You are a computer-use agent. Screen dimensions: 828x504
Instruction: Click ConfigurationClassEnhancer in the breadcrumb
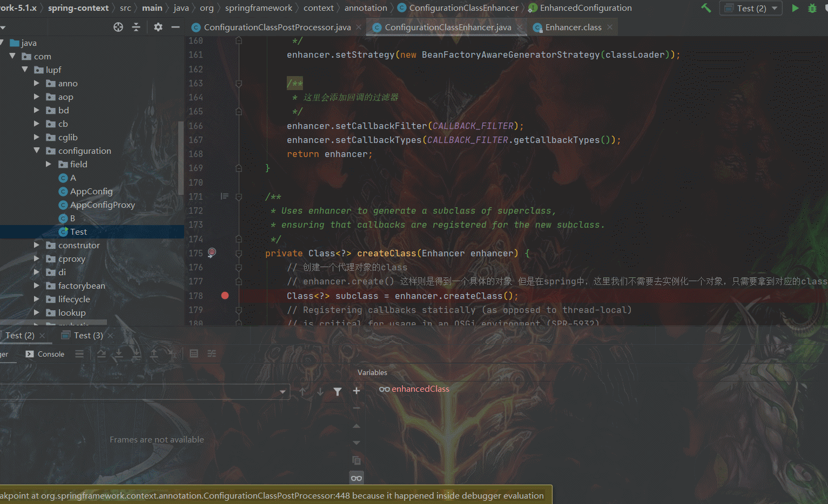pyautogui.click(x=458, y=8)
